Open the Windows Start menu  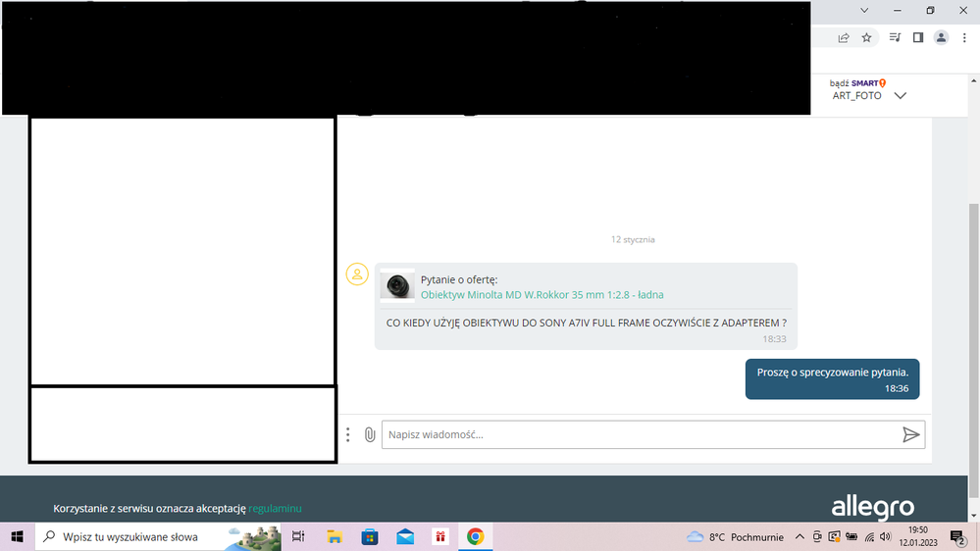17,537
